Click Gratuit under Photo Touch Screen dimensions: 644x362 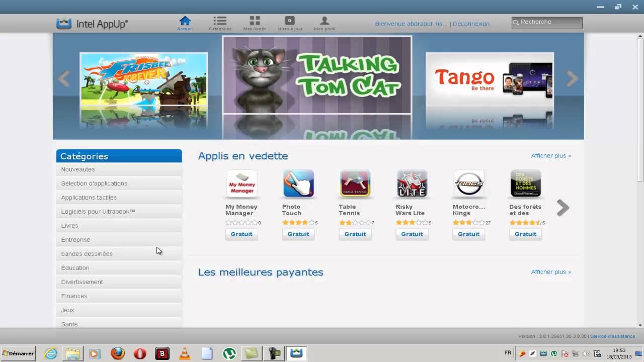(298, 234)
